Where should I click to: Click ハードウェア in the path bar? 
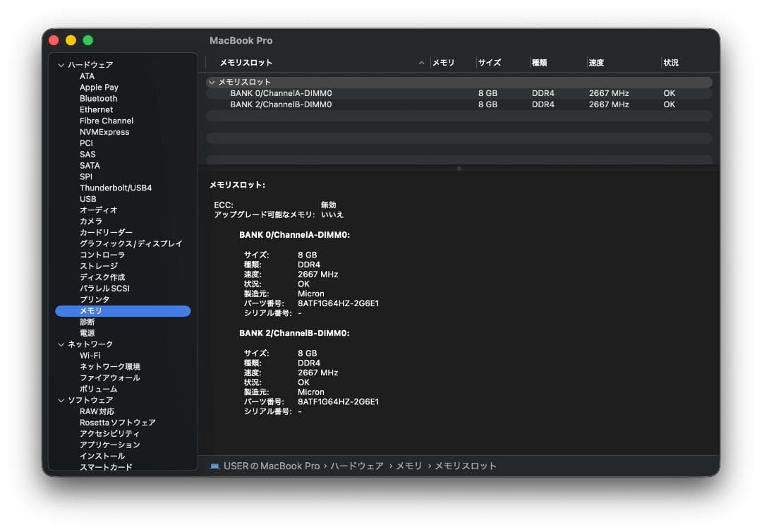click(357, 466)
